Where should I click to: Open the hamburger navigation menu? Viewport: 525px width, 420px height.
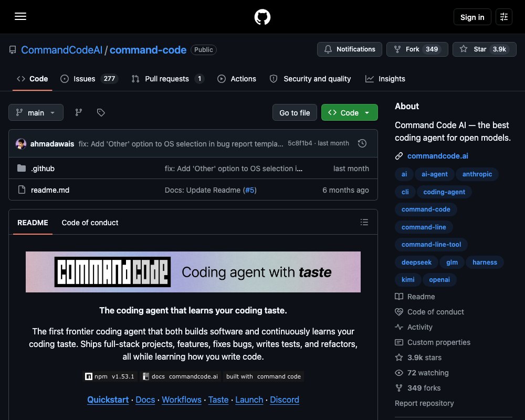[x=20, y=16]
